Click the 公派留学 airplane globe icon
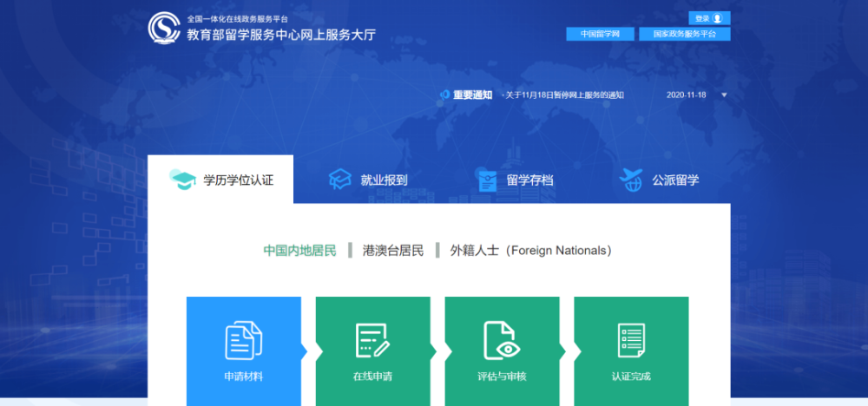 tap(632, 180)
